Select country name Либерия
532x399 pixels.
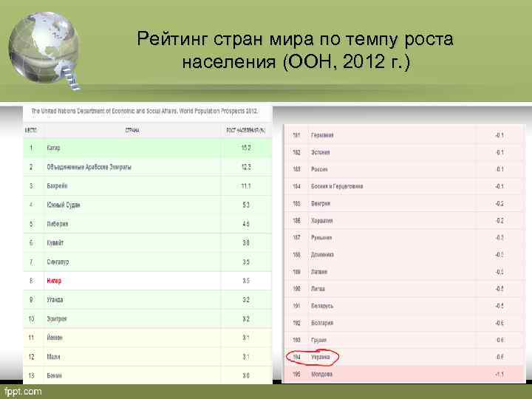point(58,224)
